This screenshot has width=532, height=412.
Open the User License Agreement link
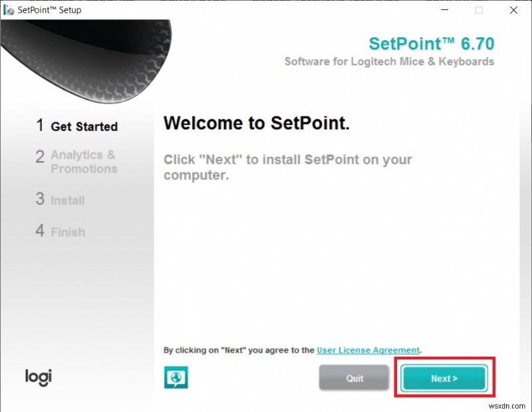pos(368,350)
